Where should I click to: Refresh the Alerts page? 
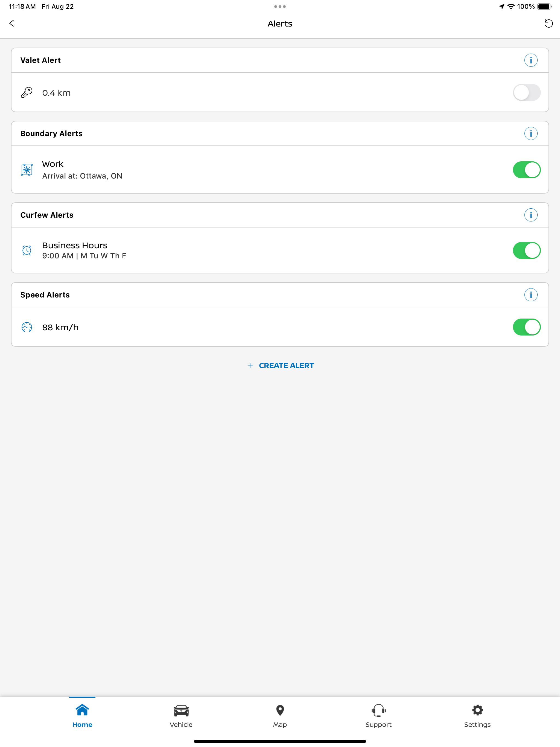pos(548,23)
